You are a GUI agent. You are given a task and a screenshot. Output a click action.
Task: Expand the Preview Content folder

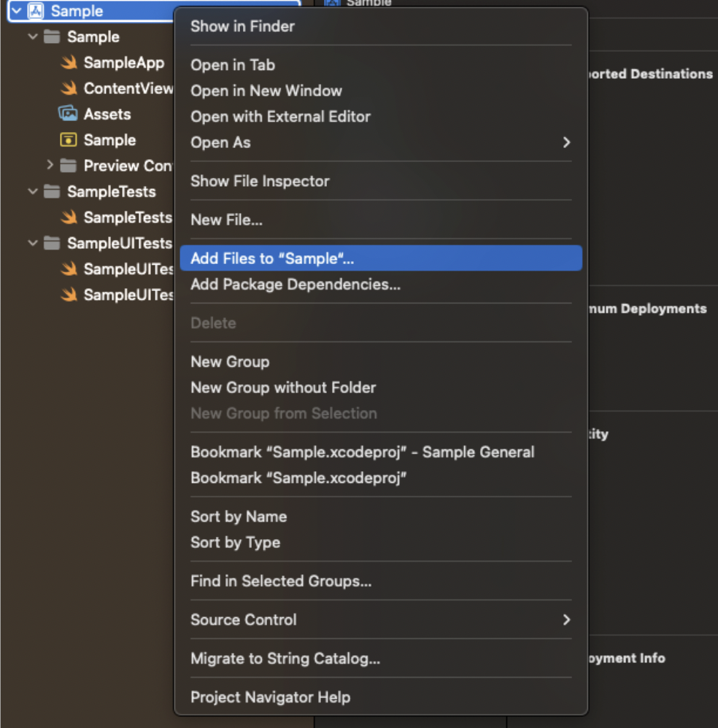coord(50,166)
